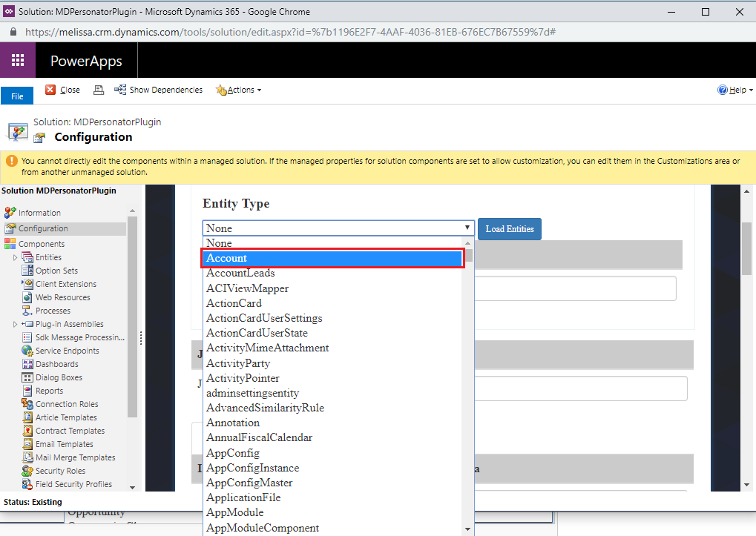Select ApplicationFile in the entity list
Viewport: 756px width, 536px height.
[x=332, y=497]
